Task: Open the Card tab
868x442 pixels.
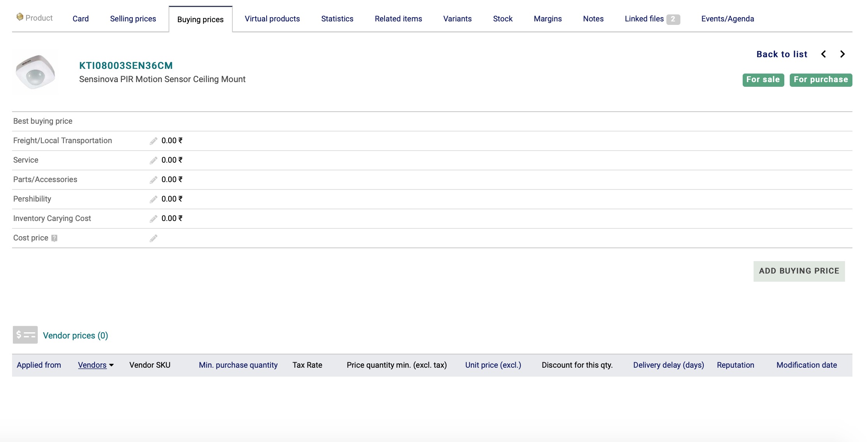Action: 81,19
